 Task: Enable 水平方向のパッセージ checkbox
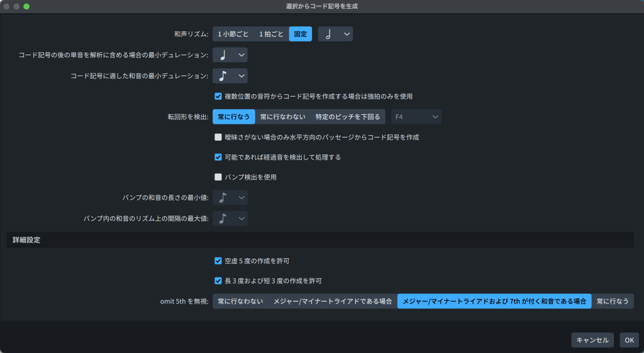tap(218, 137)
